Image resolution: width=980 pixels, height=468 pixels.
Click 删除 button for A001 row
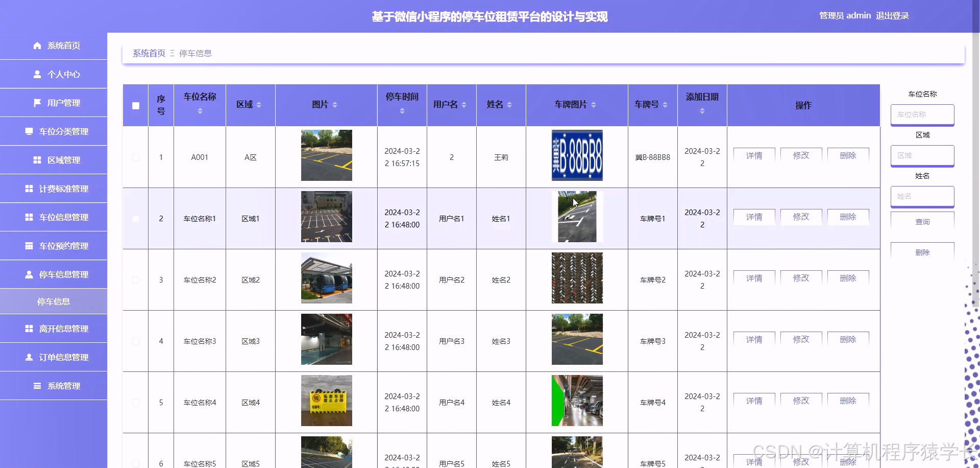tap(848, 155)
